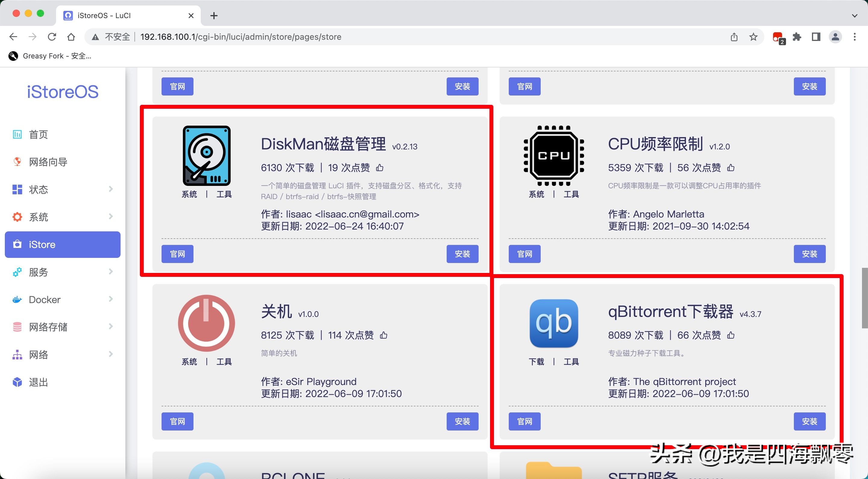Bookmark this page with star icon

click(753, 37)
